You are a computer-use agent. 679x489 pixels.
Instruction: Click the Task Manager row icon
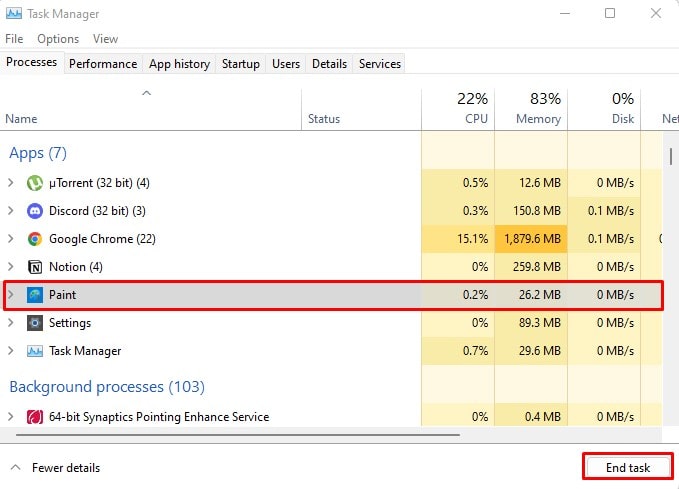coord(35,351)
